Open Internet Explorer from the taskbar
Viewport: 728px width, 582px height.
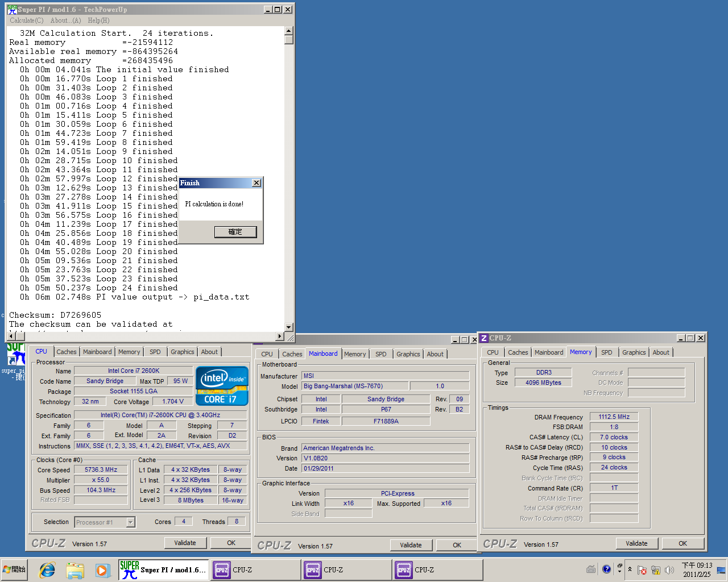pos(47,569)
